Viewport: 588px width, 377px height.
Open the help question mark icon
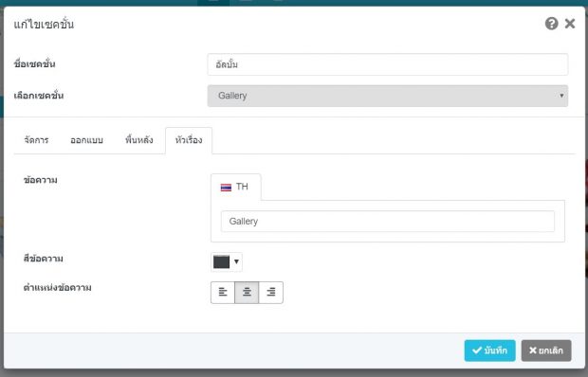(x=551, y=24)
